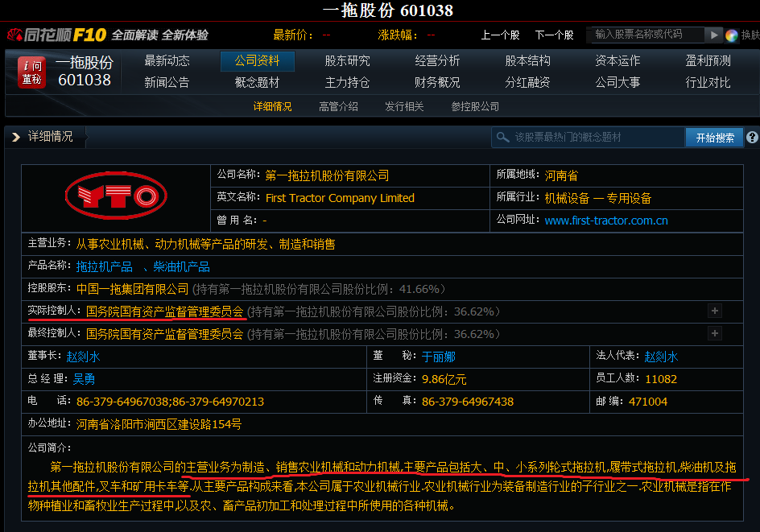
Task: Open the 拖拉机产品 product link
Action: 104,266
